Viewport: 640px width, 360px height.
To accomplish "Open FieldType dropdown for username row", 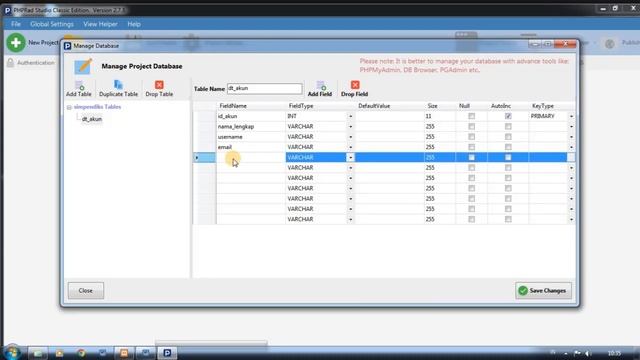I will 350,137.
